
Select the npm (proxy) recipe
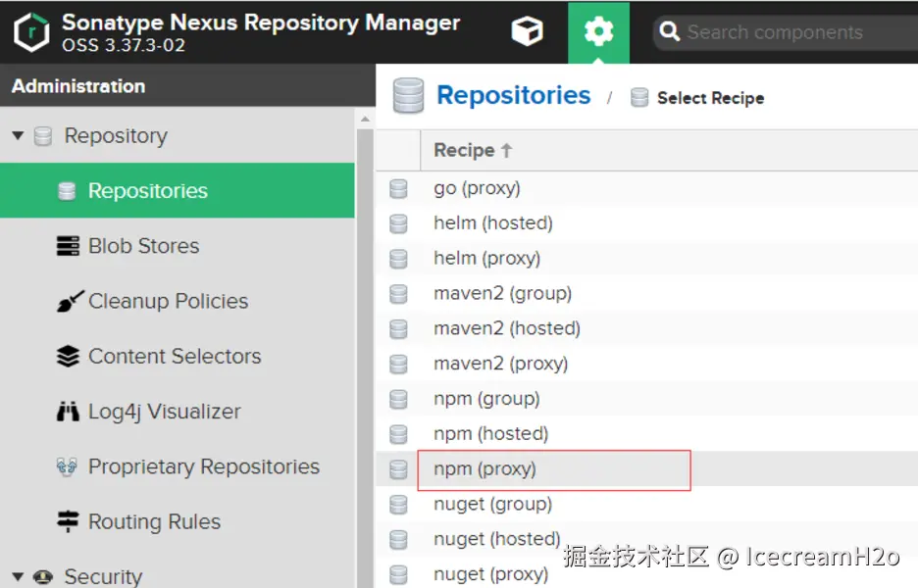647,468
